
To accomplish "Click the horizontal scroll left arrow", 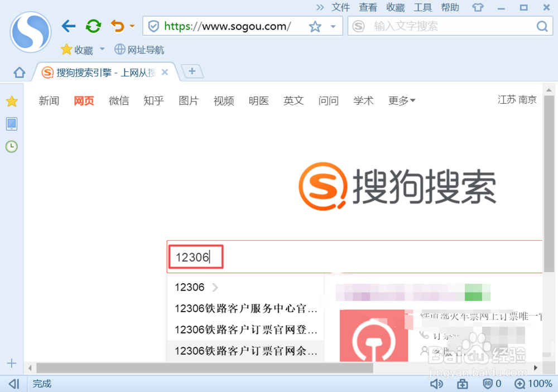I will pos(30,368).
